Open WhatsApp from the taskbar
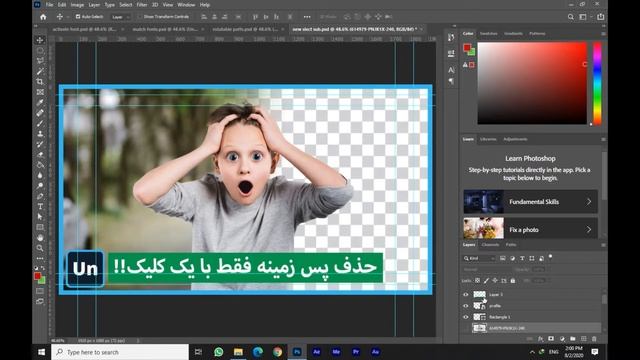The width and height of the screenshot is (640, 360). pos(218,352)
